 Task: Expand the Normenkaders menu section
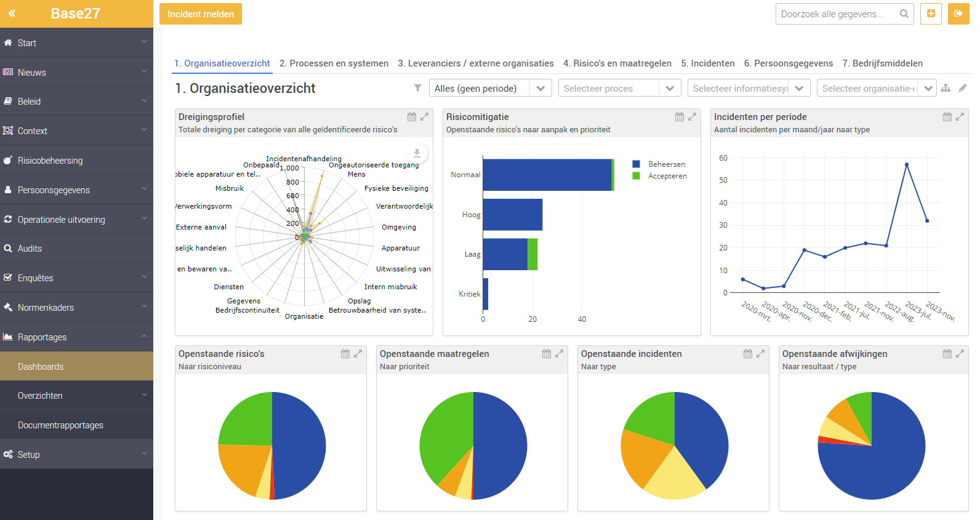[x=76, y=308]
